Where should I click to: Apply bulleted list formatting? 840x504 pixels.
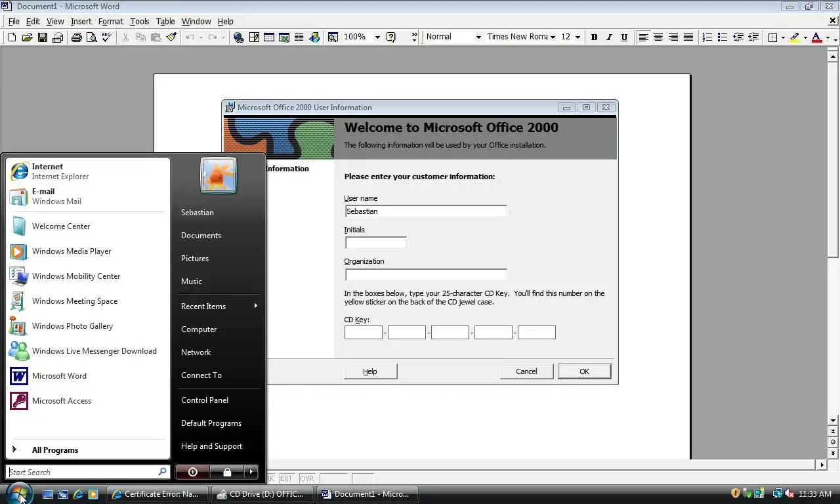tap(723, 37)
